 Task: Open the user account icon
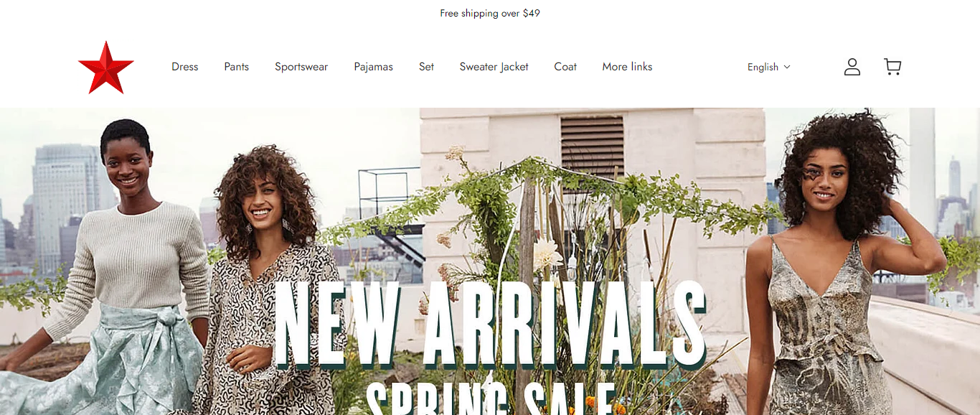852,67
